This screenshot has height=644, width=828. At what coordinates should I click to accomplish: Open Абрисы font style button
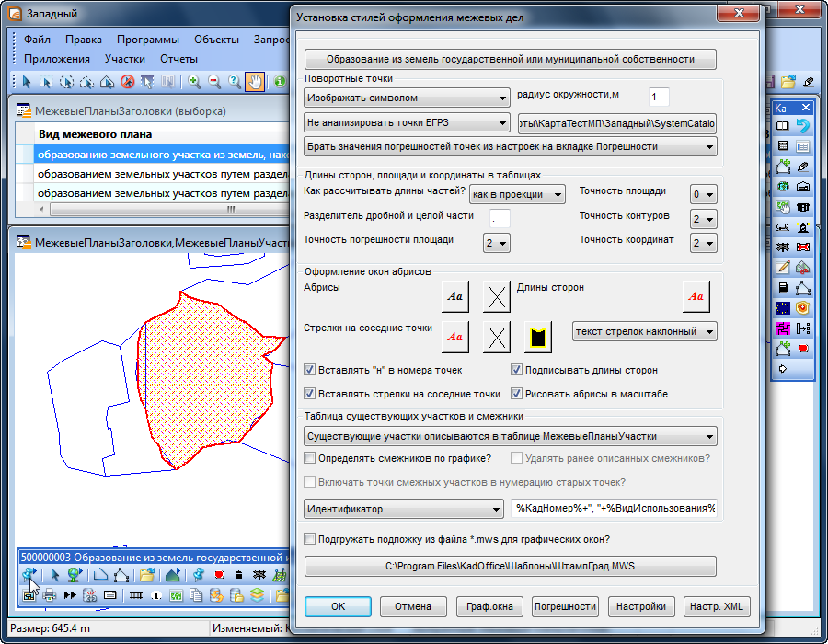point(454,296)
